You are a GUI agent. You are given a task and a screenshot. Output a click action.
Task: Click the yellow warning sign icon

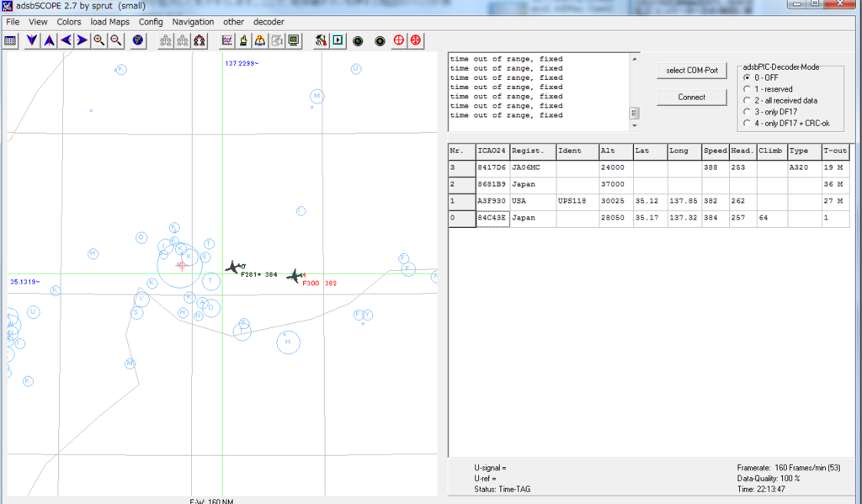click(x=259, y=40)
